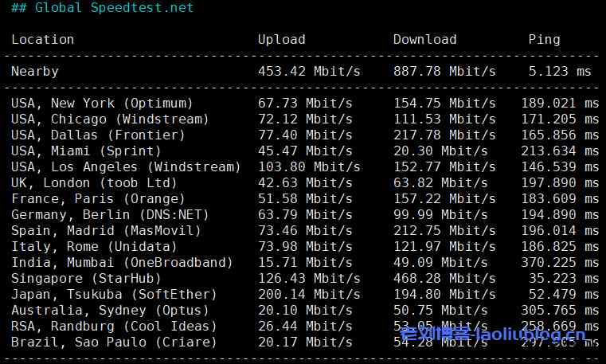Select Mumbai upload "15.71 Mbit/s"
The image size is (606, 364).
305,262
